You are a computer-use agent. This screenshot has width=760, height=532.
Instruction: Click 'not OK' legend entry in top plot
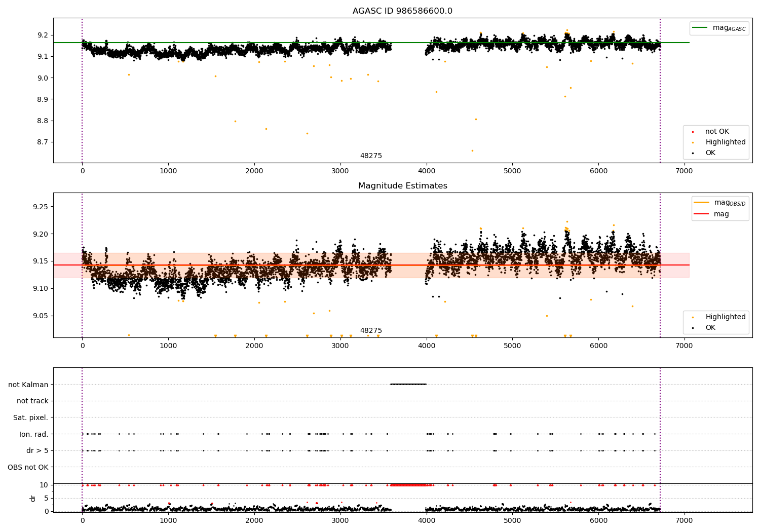click(716, 132)
